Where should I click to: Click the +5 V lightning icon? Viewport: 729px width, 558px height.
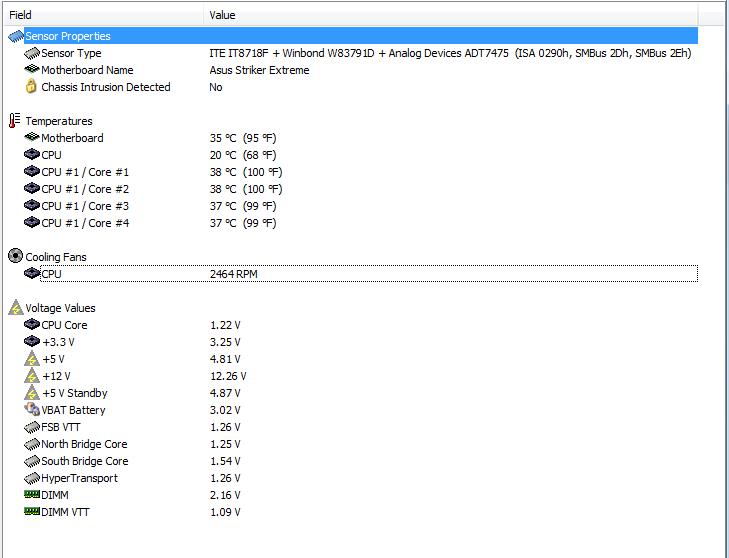(32, 359)
